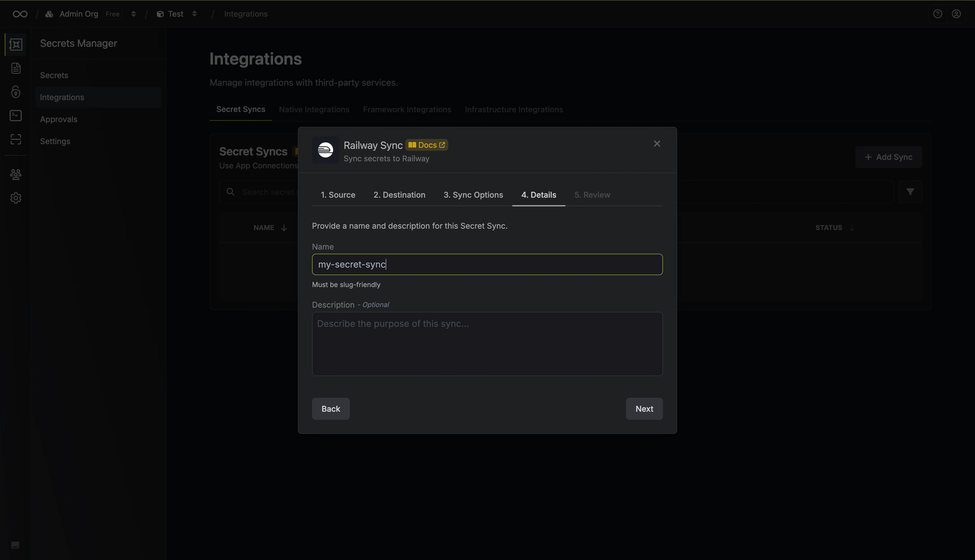Expand the Test project switcher arrows
The height and width of the screenshot is (560, 975).
point(194,14)
